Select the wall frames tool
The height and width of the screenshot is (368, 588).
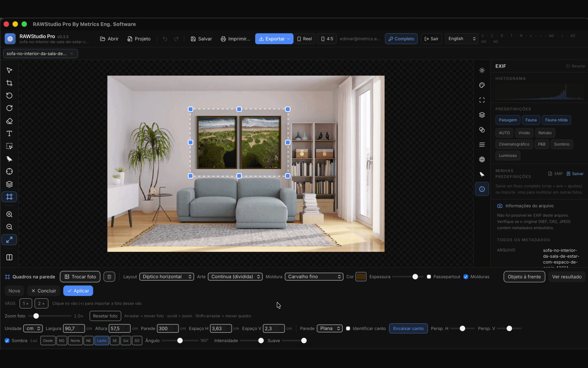click(9, 197)
